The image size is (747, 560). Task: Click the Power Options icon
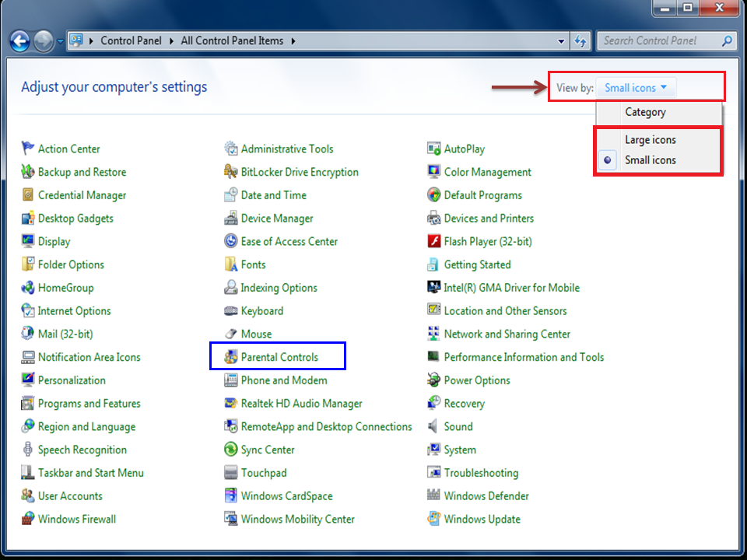(433, 380)
